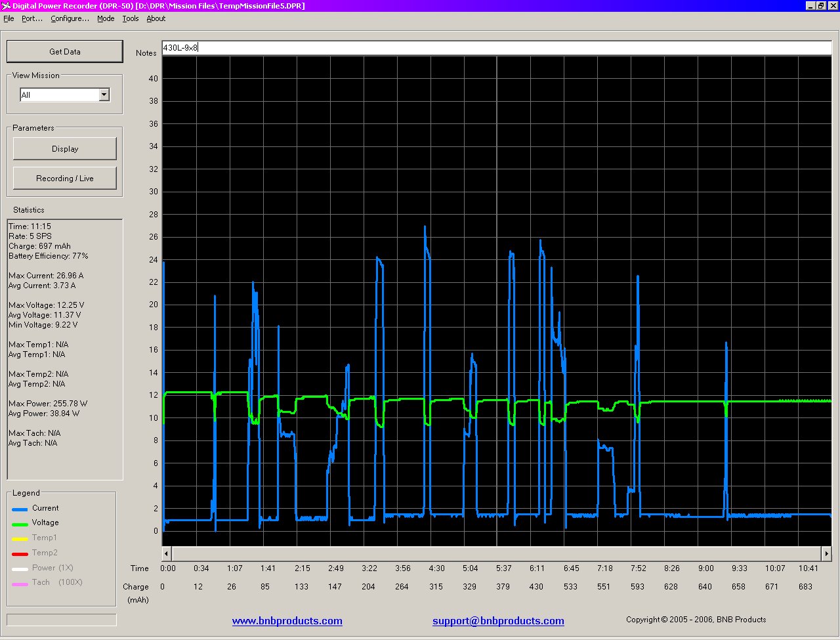This screenshot has width=840, height=640.
Task: Click the 5:37 time axis label
Action: pos(503,568)
